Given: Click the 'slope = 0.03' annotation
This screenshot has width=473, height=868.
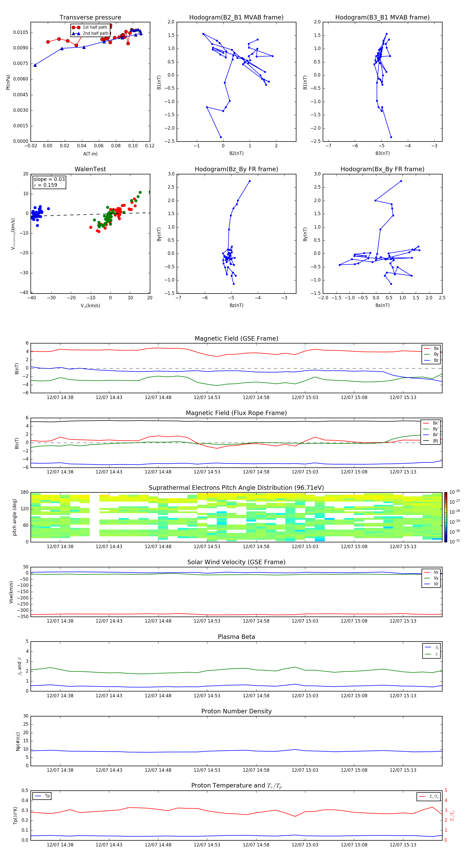Looking at the screenshot, I should click(49, 179).
